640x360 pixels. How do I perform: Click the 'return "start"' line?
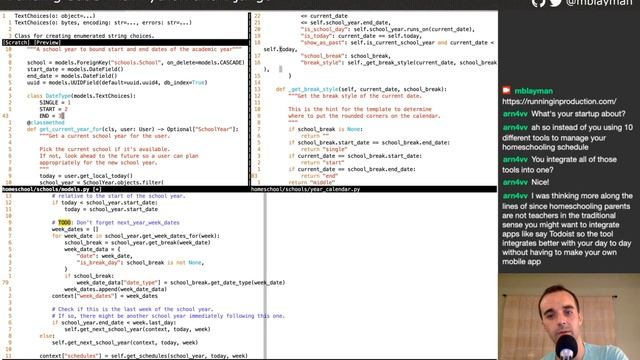[322, 162]
